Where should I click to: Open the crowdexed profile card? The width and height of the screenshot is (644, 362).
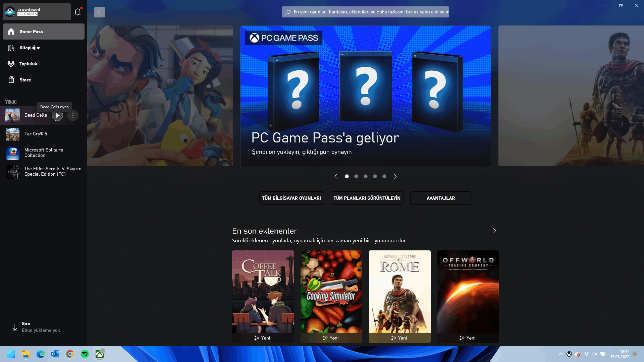coord(37,12)
